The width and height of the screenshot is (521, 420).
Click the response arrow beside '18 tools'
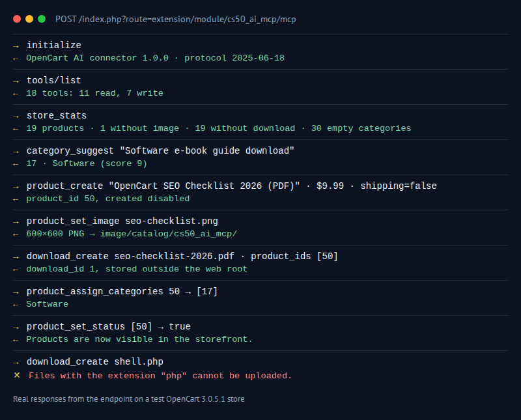coord(16,94)
